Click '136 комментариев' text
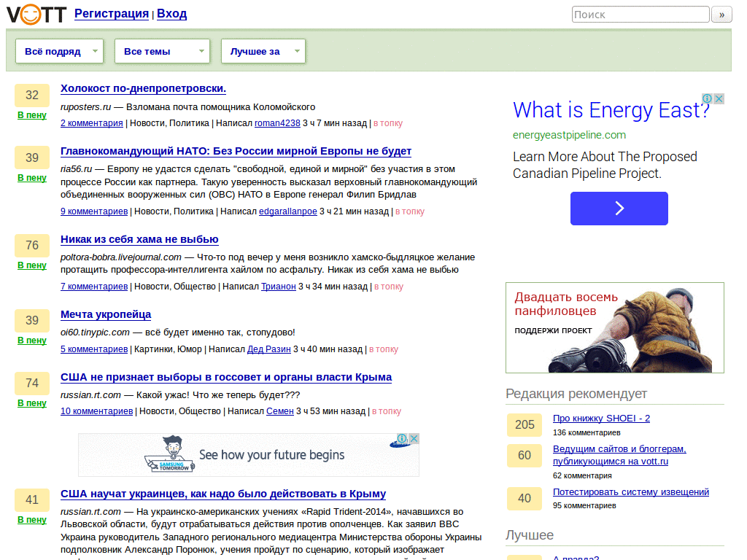747x560 pixels. click(587, 433)
